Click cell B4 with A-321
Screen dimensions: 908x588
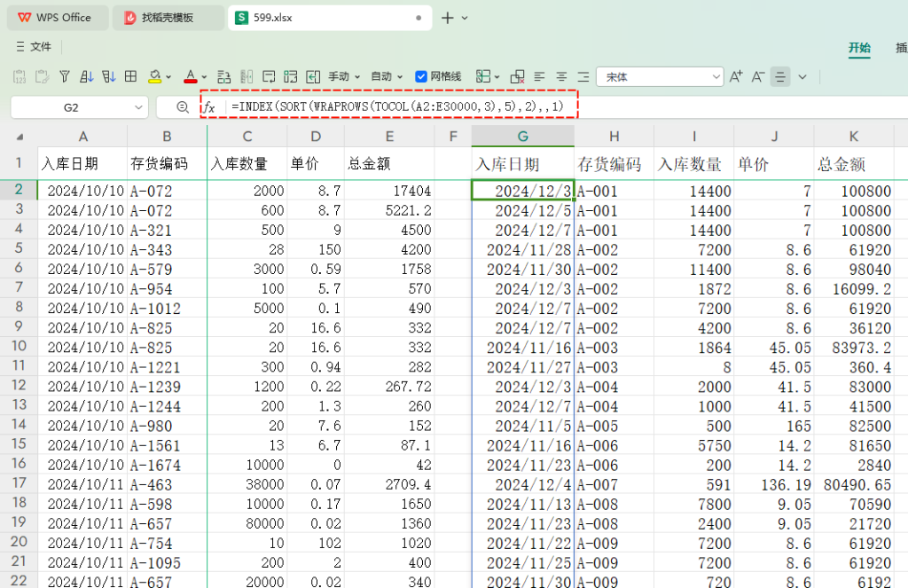click(167, 230)
